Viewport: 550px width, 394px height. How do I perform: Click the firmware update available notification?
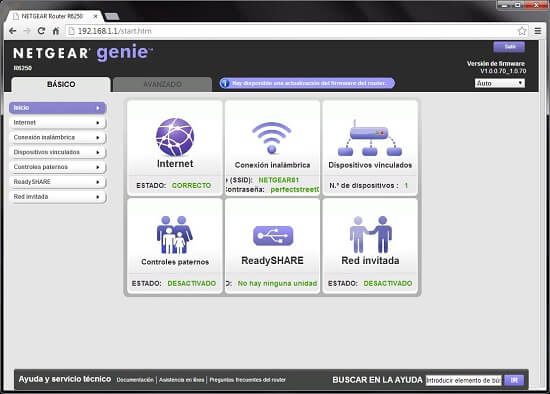pos(307,83)
